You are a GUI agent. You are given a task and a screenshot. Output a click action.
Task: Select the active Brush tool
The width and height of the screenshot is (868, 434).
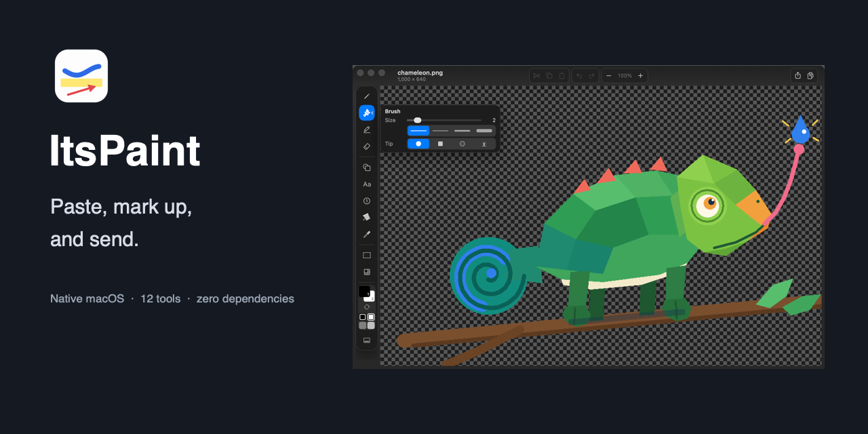pyautogui.click(x=366, y=113)
